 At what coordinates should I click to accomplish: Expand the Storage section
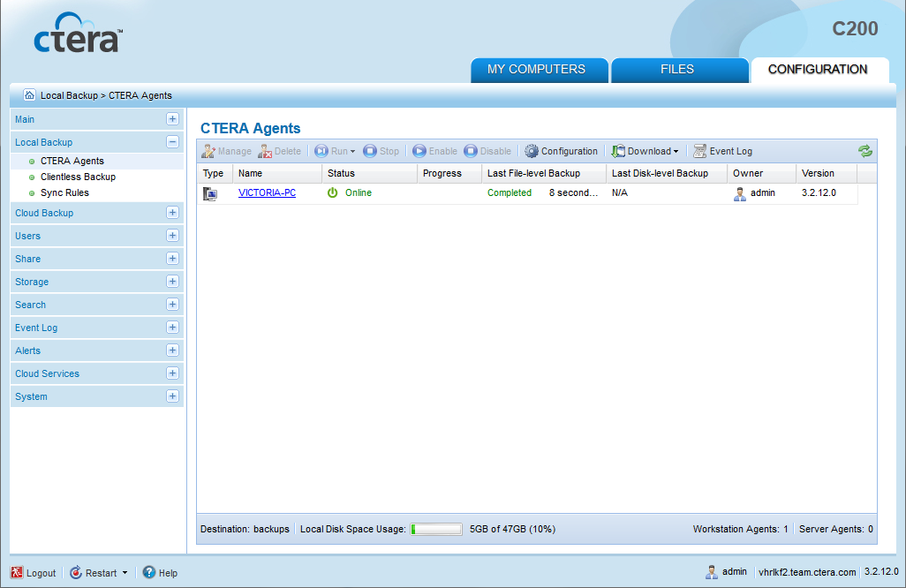[x=172, y=282]
